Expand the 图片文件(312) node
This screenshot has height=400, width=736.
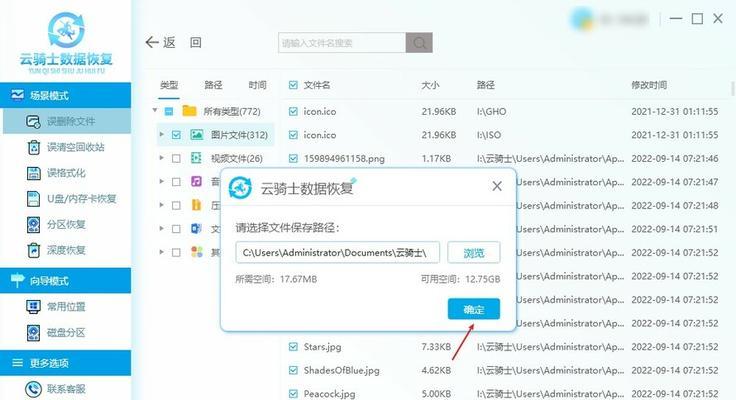click(161, 134)
